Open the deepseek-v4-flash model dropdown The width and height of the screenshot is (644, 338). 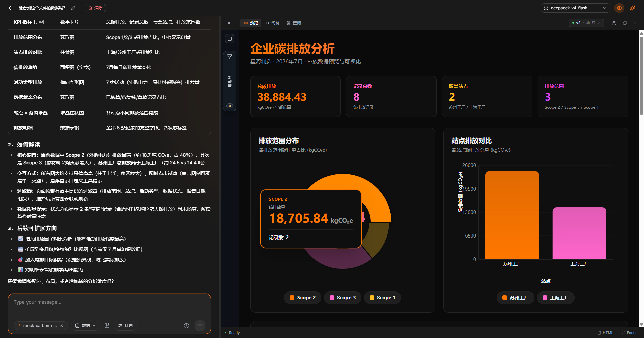575,8
